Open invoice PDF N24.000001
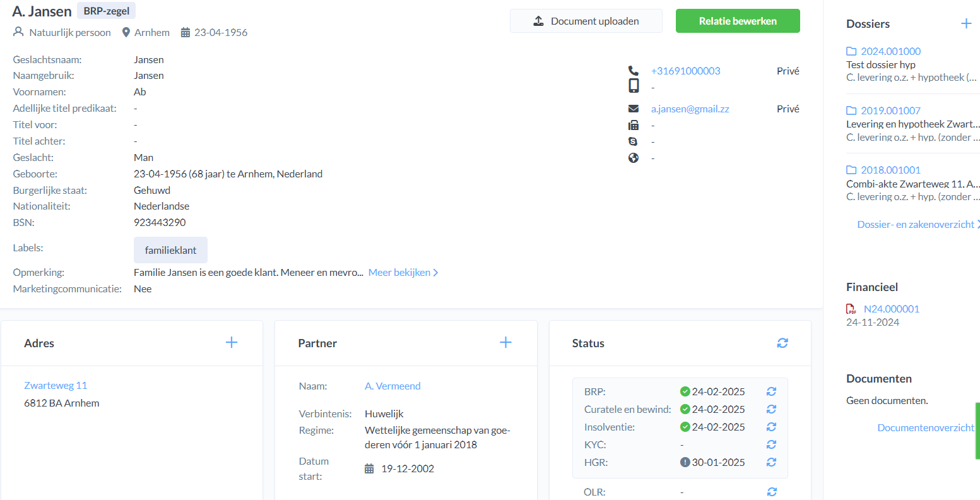This screenshot has width=980, height=500. tap(891, 309)
